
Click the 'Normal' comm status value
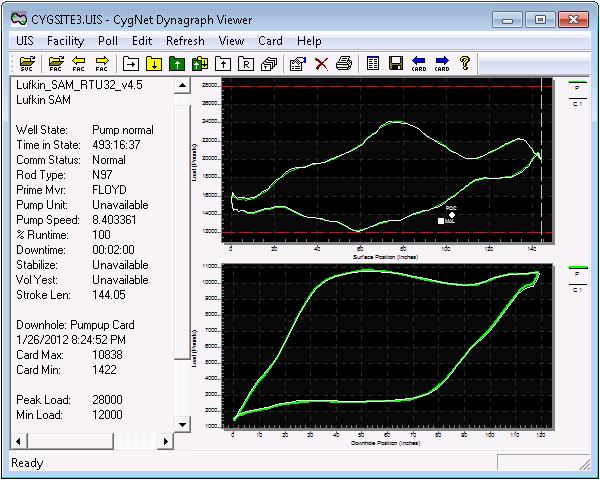tap(109, 160)
